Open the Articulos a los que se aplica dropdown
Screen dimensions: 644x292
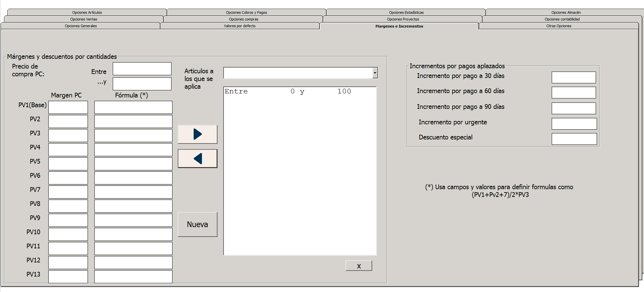[x=375, y=73]
